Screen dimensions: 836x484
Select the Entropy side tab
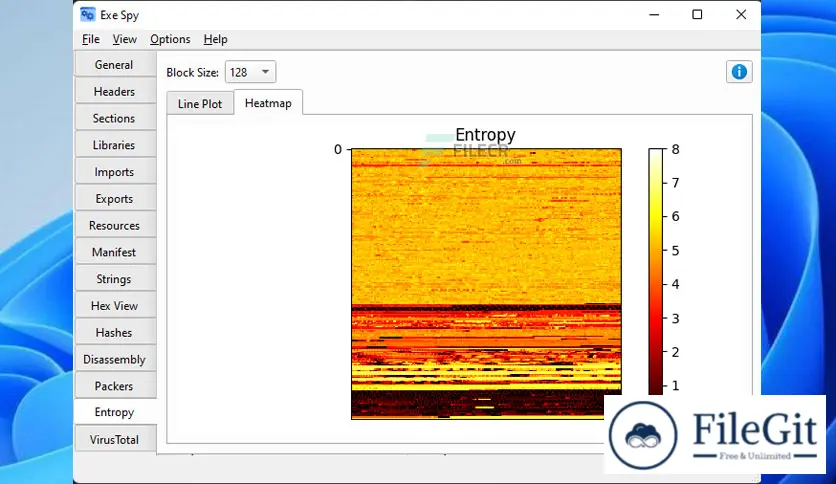tap(114, 412)
